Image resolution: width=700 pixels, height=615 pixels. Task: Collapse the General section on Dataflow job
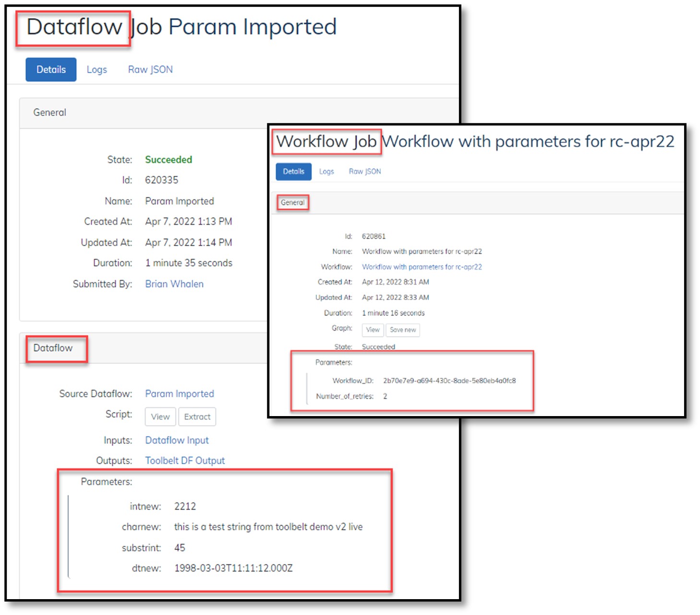49,112
